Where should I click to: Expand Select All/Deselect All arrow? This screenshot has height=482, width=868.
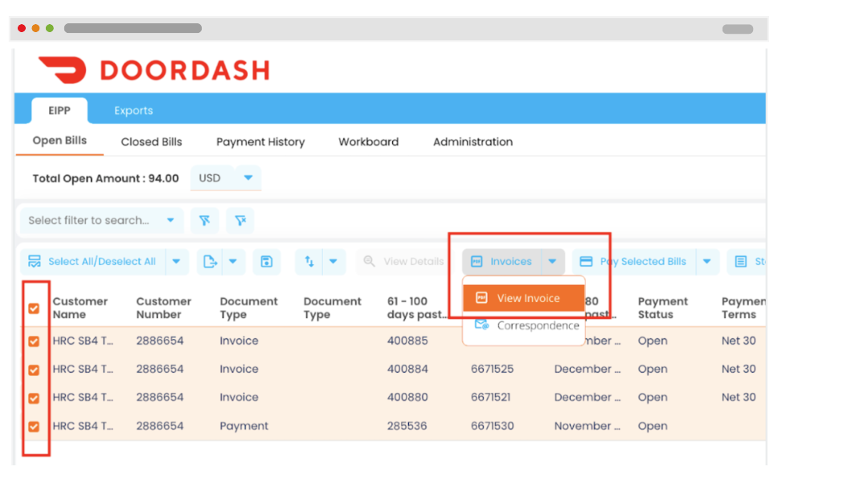click(176, 261)
